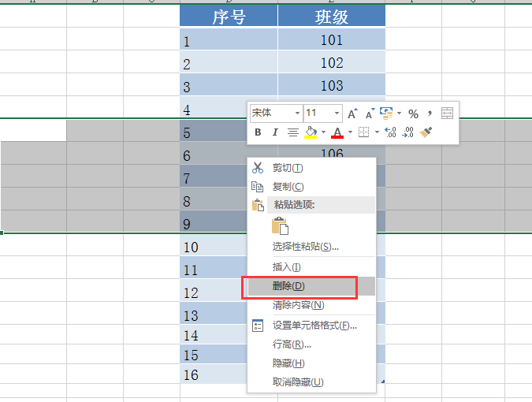Click the 序号 header cell
This screenshot has width=532, height=402.
click(229, 16)
